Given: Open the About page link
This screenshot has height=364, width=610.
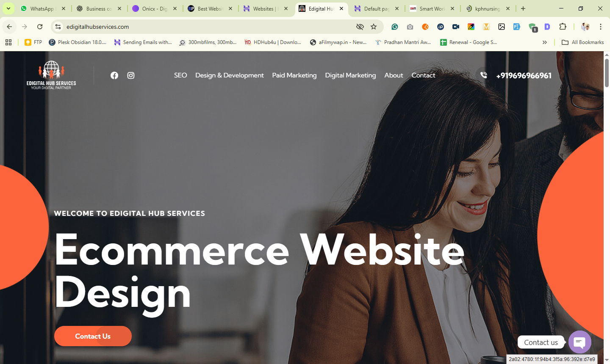Looking at the screenshot, I should 394,75.
